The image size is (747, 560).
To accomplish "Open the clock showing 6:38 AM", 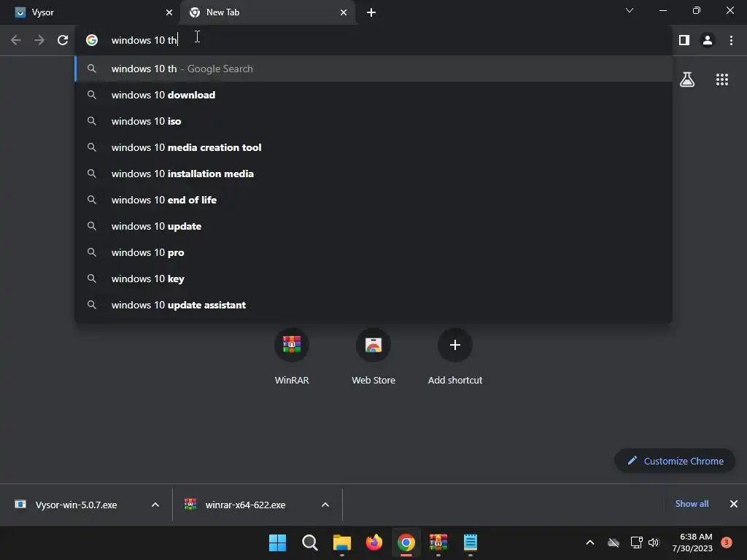I will (692, 542).
